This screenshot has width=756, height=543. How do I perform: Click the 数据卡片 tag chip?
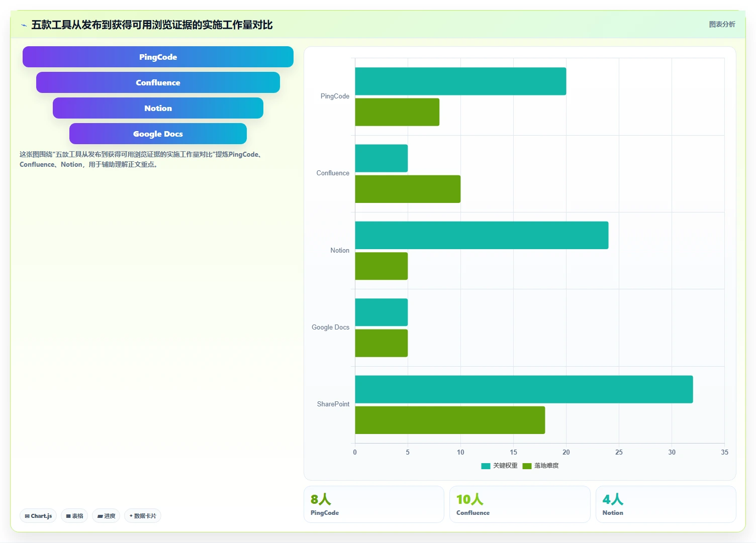pos(143,516)
